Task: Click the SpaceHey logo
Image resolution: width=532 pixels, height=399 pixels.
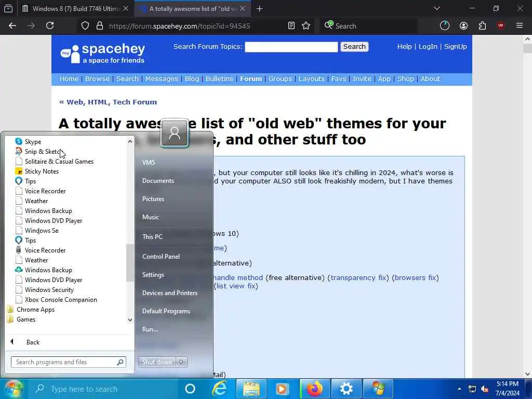Action: click(102, 54)
